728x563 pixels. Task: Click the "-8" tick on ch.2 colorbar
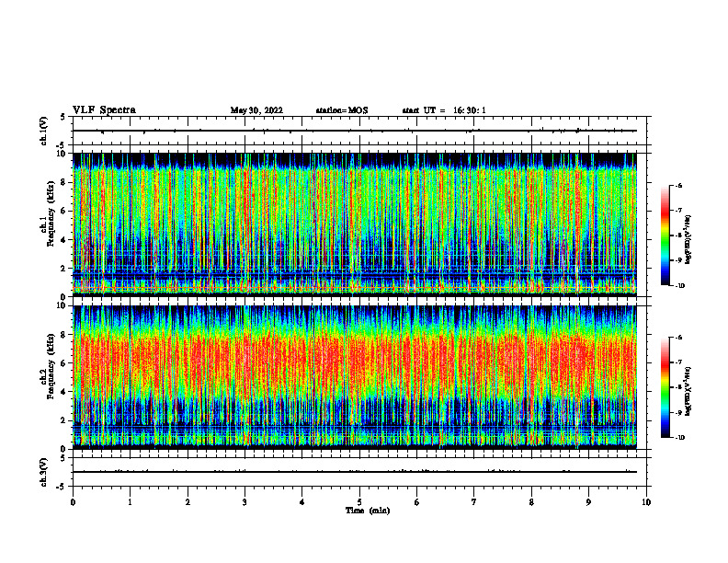tap(678, 388)
